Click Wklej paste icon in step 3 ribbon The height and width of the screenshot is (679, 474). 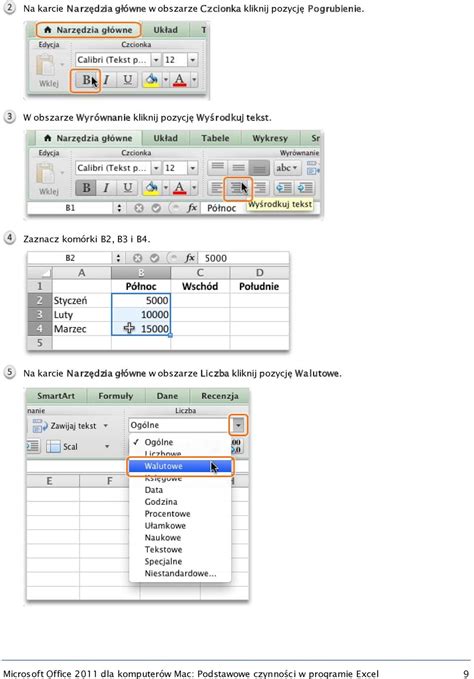pyautogui.click(x=45, y=174)
